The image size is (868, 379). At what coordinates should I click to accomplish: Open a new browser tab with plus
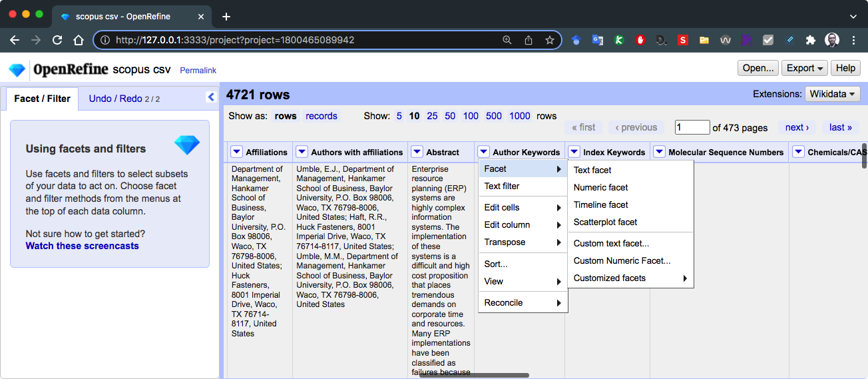(226, 16)
